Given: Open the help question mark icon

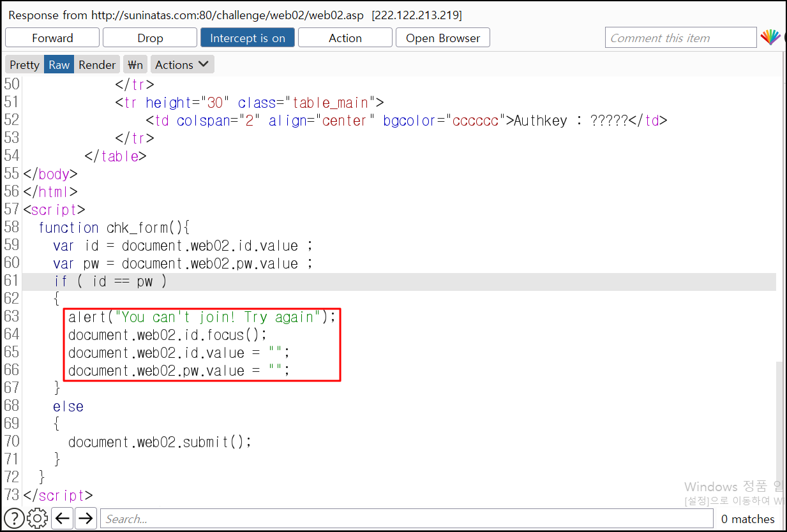Looking at the screenshot, I should (14, 518).
